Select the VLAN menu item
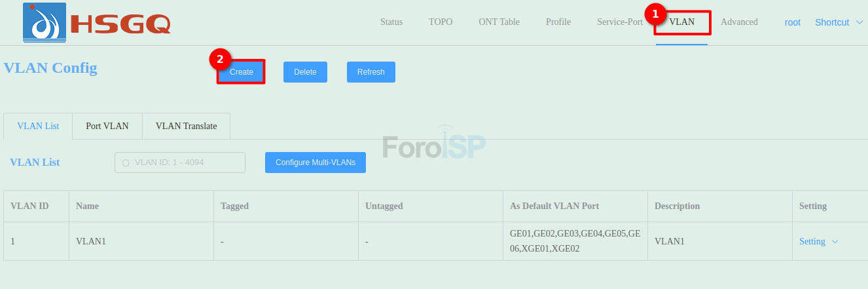The width and height of the screenshot is (868, 289). click(681, 22)
